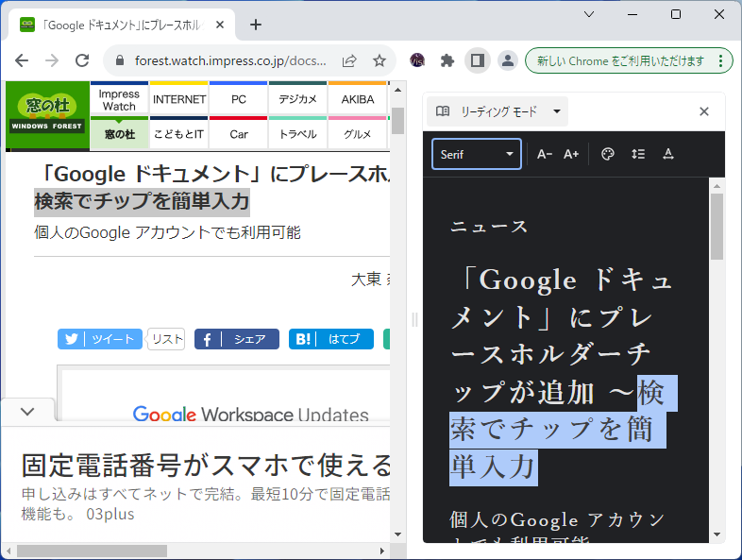Click the 窓の杜 Windows Forest logo
The height and width of the screenshot is (560, 742).
[47, 115]
